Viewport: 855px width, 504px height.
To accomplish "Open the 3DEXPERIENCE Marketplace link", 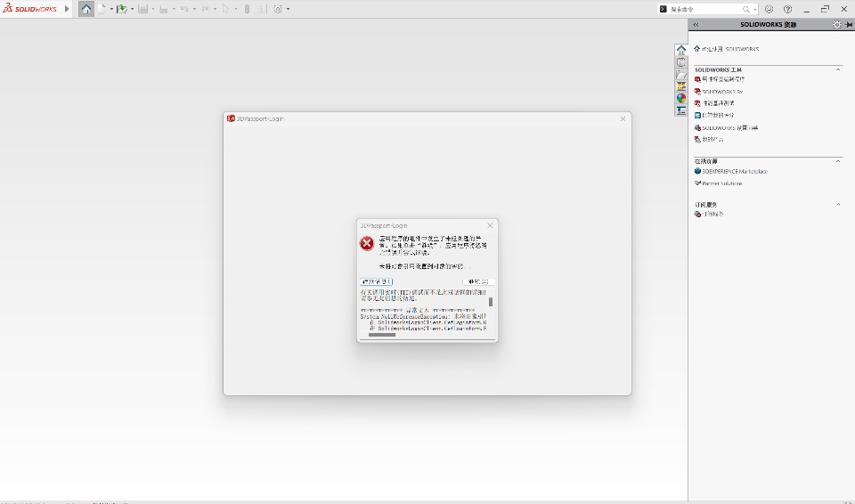I will point(730,171).
